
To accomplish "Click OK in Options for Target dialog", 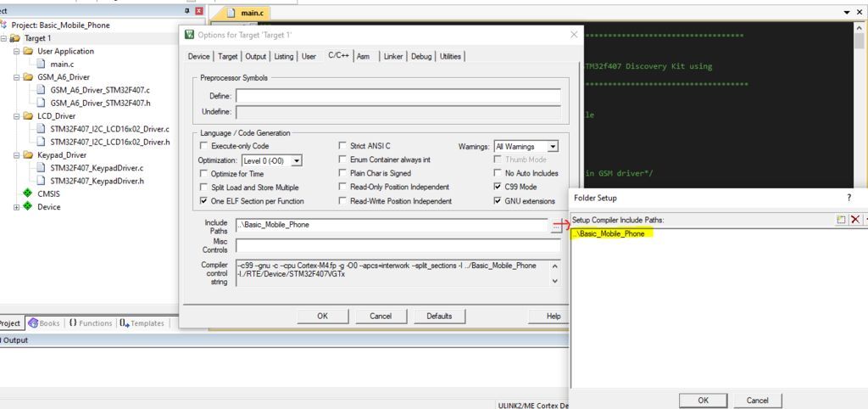I will tap(323, 316).
